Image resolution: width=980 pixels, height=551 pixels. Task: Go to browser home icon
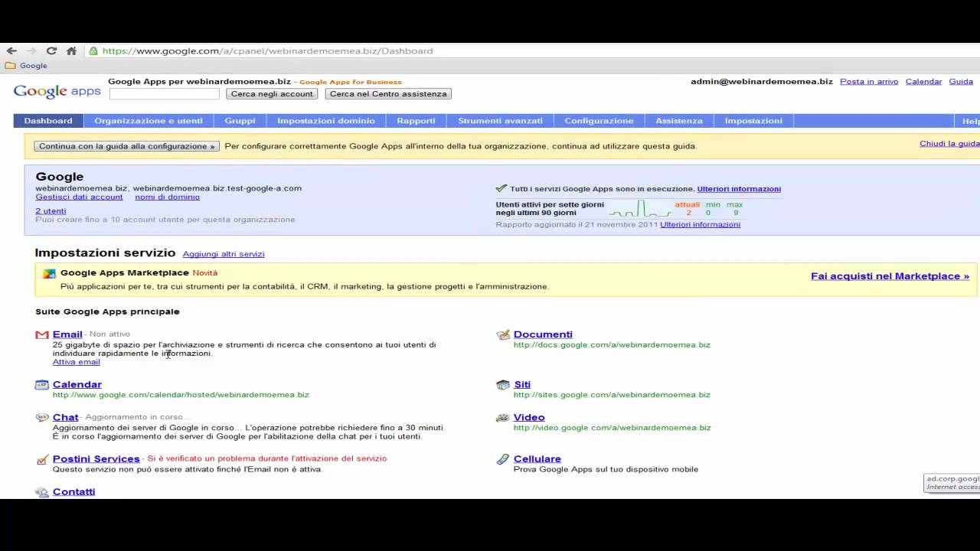pyautogui.click(x=71, y=51)
